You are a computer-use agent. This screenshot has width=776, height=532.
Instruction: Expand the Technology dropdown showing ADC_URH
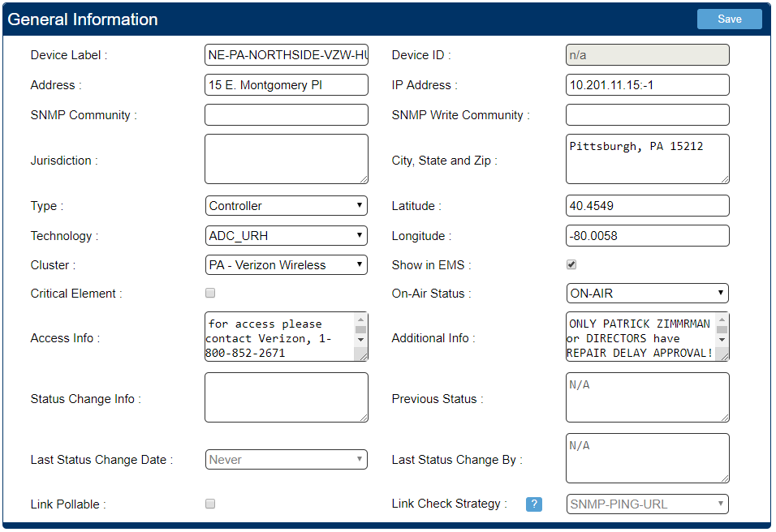pyautogui.click(x=286, y=236)
